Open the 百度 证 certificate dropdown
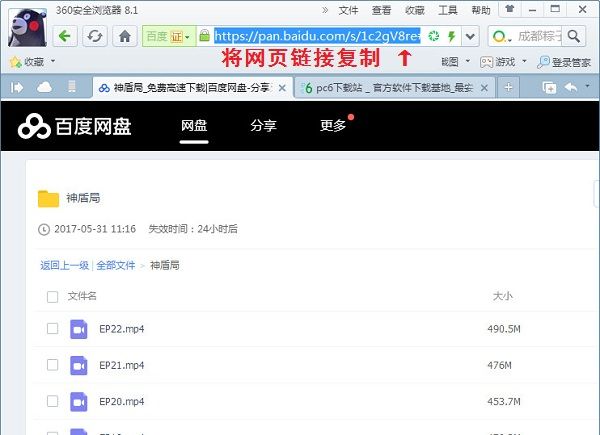This screenshot has width=600, height=435. tap(169, 36)
